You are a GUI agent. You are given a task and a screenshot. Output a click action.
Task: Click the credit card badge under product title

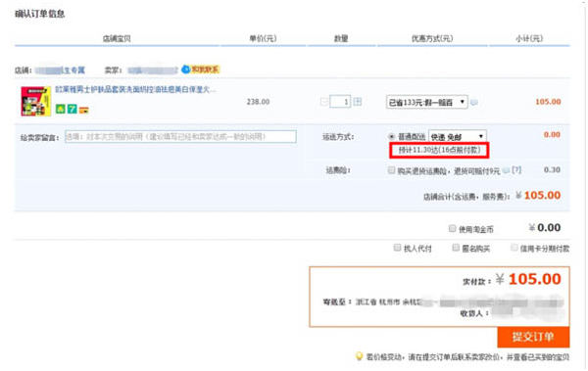point(83,110)
